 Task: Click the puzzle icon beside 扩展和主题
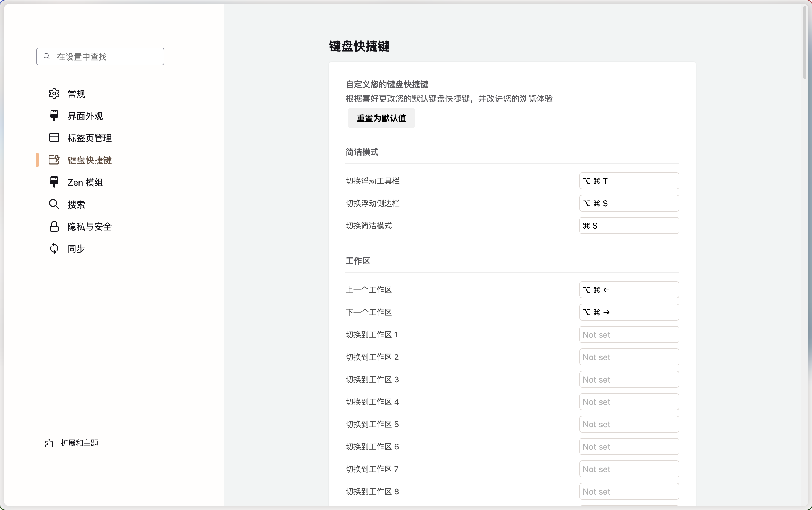[49, 443]
